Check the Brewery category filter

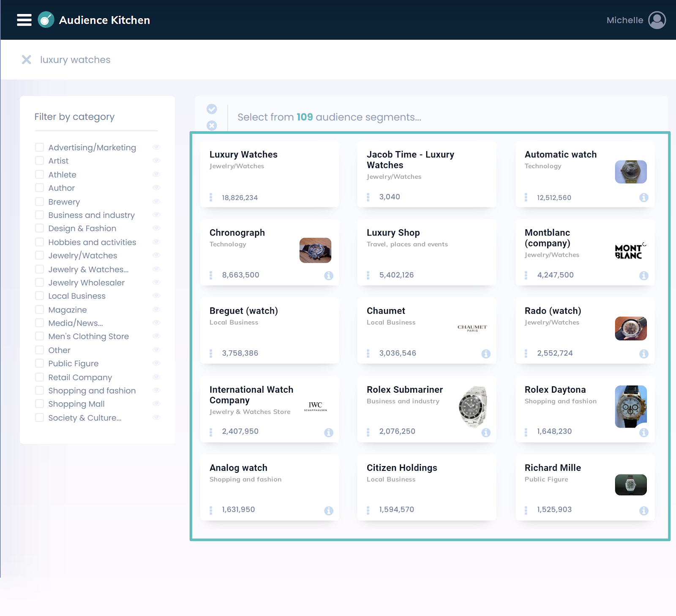(x=39, y=201)
